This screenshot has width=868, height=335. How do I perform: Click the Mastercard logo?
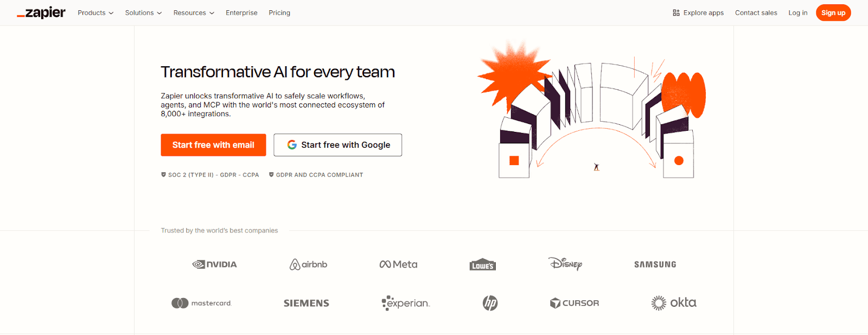(x=201, y=303)
